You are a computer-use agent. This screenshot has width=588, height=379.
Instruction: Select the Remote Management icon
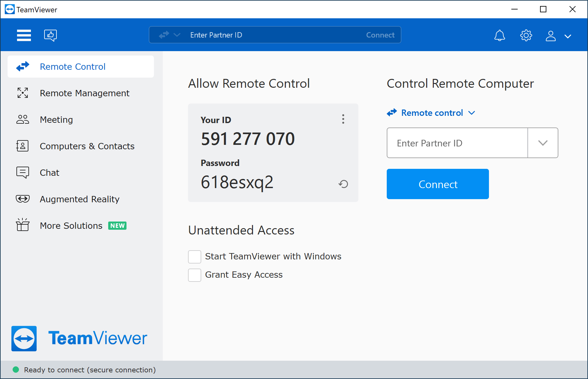22,93
